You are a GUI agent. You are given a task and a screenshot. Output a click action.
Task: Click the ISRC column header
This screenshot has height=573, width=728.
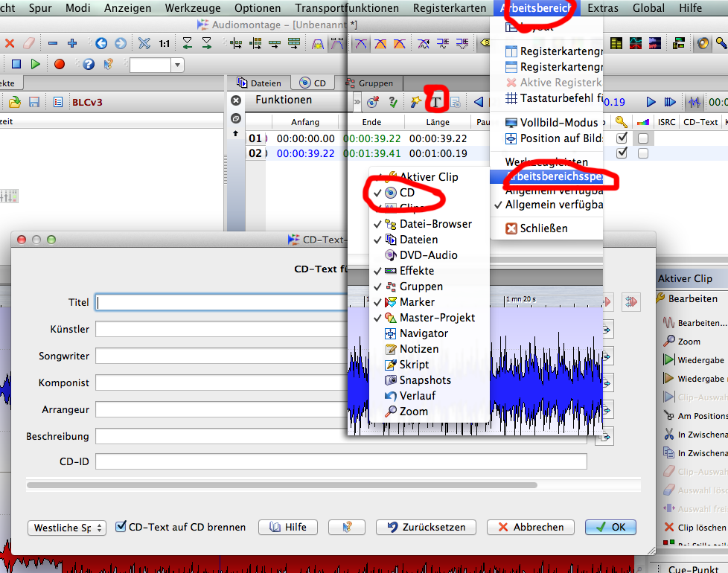[x=666, y=122]
